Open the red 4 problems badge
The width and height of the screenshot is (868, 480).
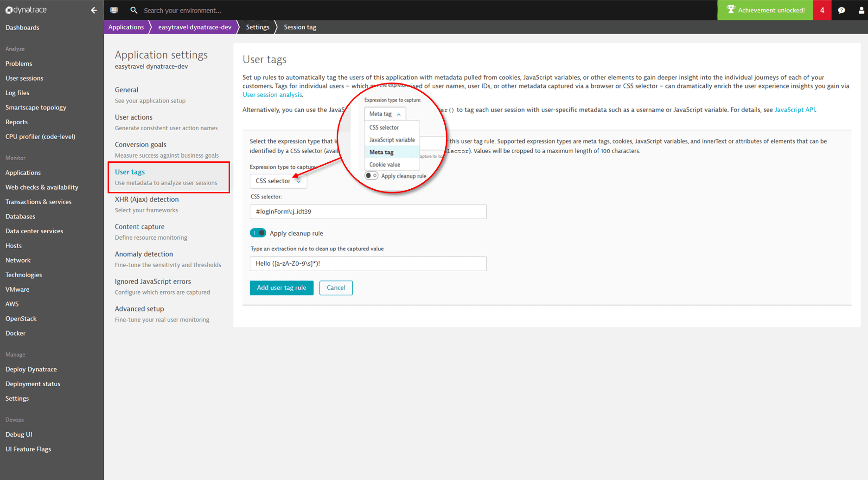click(822, 10)
